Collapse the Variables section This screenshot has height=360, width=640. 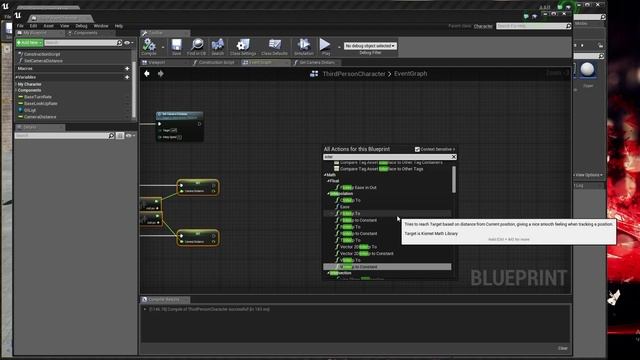tap(17, 77)
